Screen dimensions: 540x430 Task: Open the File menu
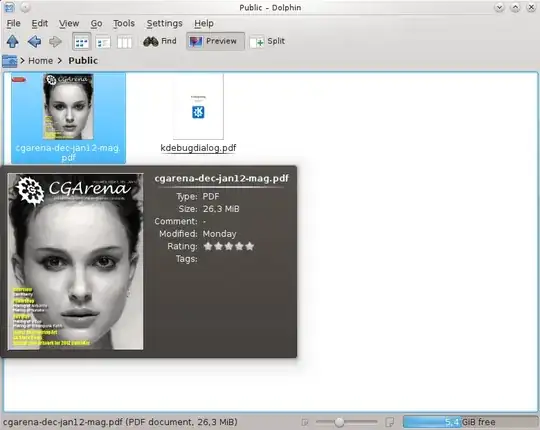pyautogui.click(x=14, y=23)
